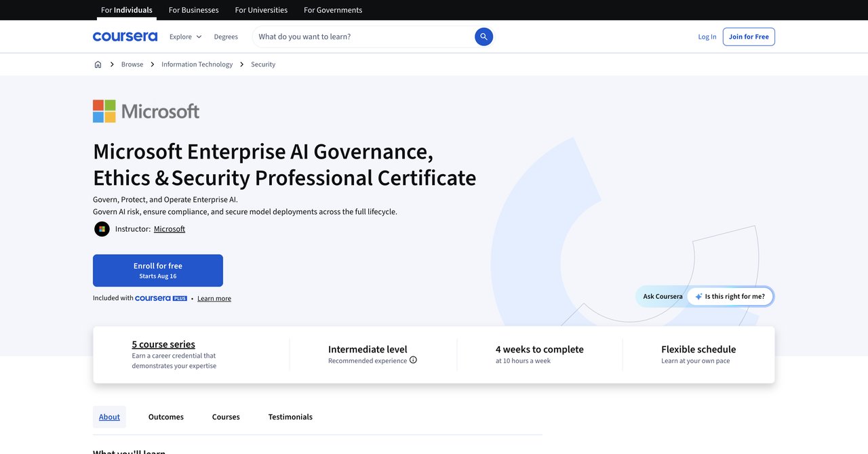Click the certificate title heading
This screenshot has width=868, height=454.
tap(285, 164)
